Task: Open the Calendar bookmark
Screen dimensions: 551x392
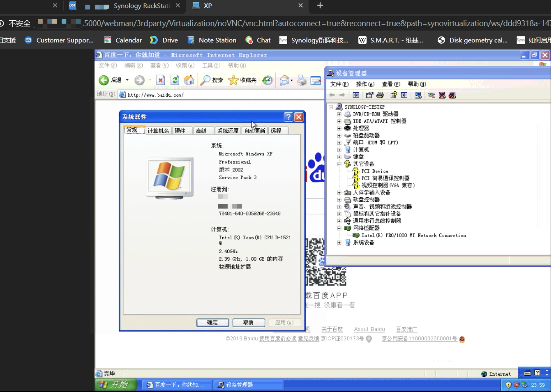Action: (x=123, y=40)
